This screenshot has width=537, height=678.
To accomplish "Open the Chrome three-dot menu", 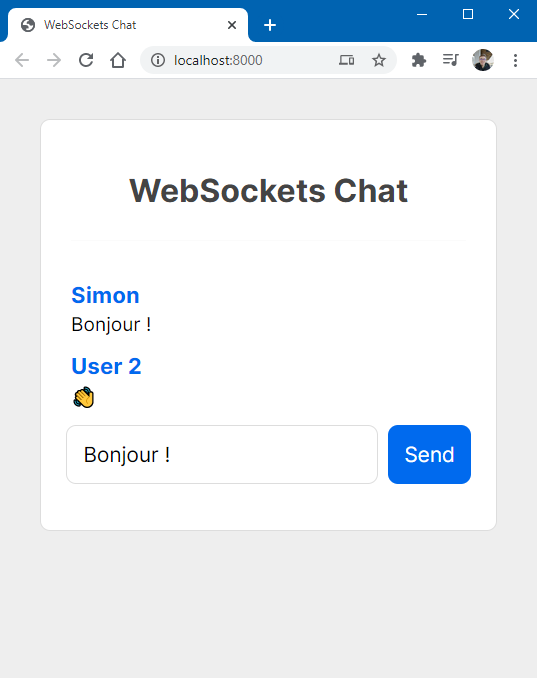I will click(515, 60).
